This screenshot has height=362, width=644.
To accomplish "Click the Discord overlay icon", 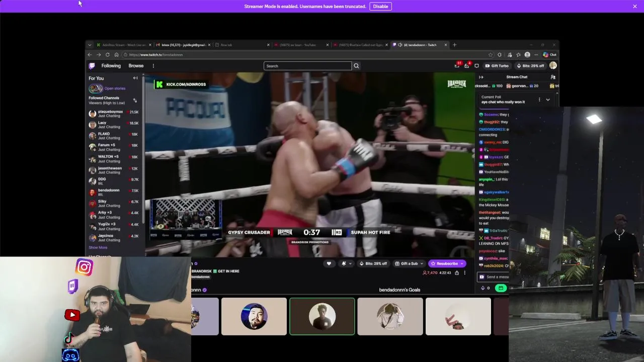I will [70, 355].
